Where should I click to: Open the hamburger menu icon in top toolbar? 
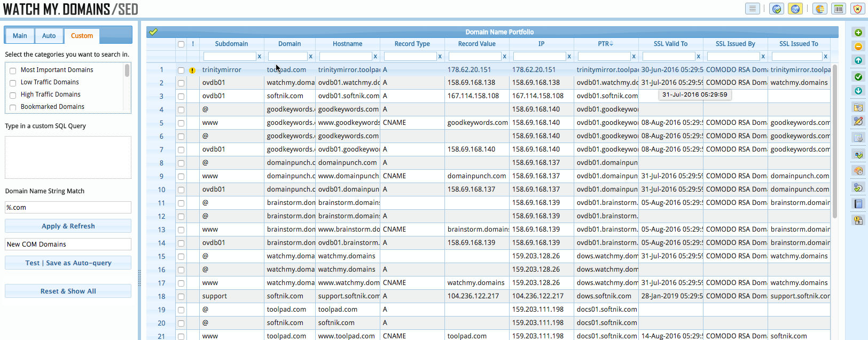pyautogui.click(x=752, y=9)
